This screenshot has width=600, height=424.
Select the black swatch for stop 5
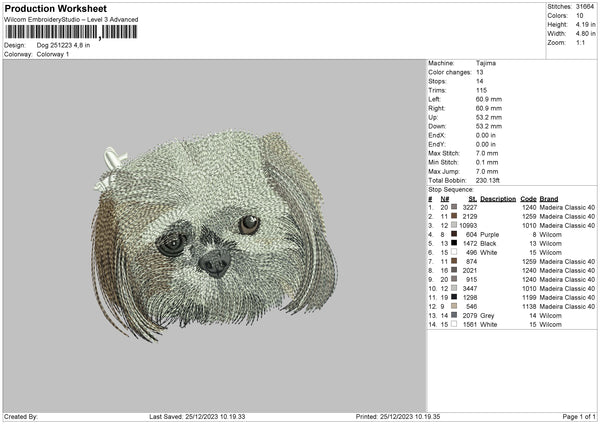454,243
